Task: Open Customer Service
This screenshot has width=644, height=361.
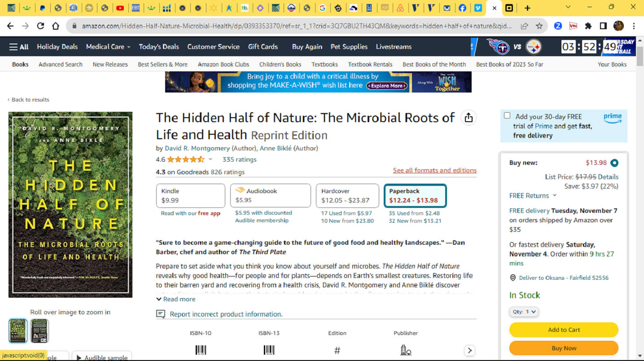Action: tap(213, 47)
